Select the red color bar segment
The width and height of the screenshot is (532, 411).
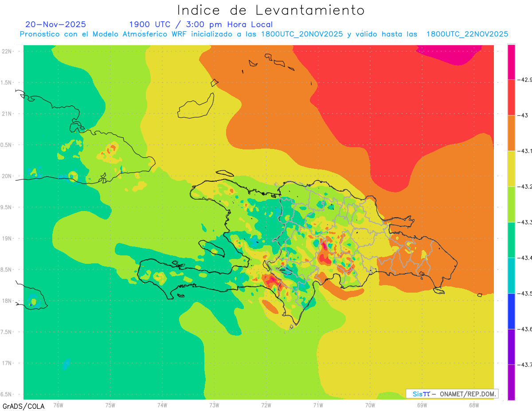[511, 98]
